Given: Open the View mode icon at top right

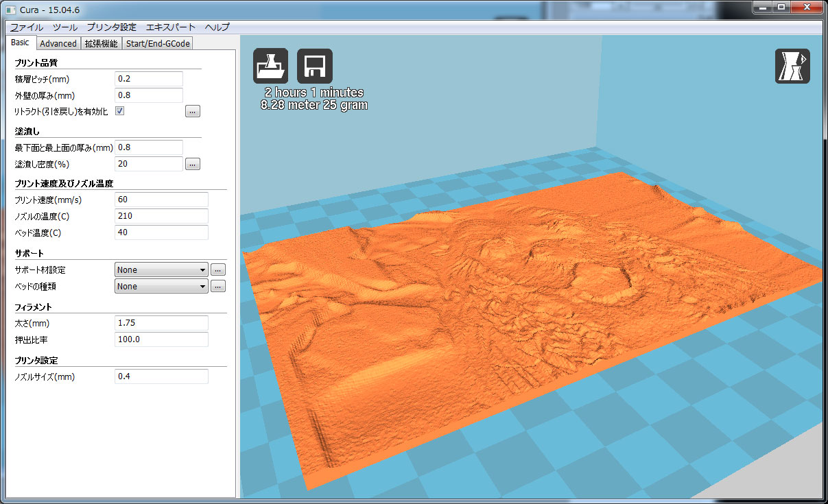Looking at the screenshot, I should pyautogui.click(x=792, y=67).
